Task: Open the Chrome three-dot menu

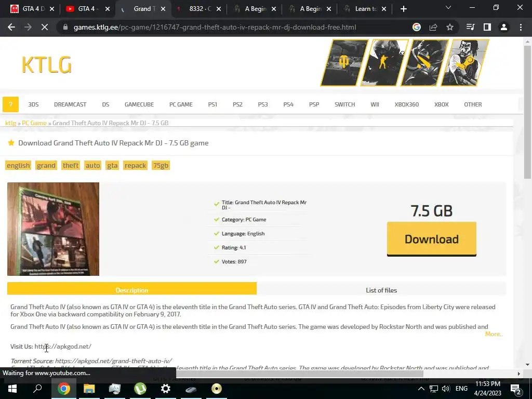Action: click(x=521, y=27)
